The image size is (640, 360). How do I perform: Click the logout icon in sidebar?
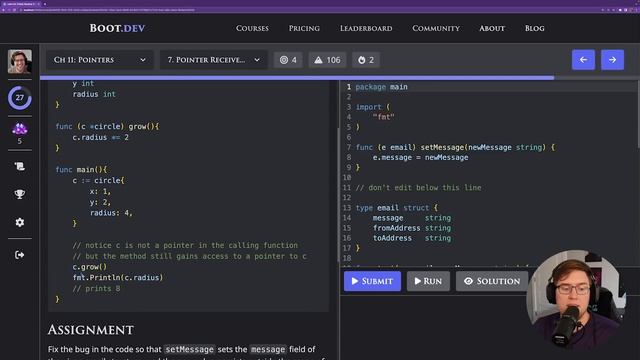(x=20, y=255)
